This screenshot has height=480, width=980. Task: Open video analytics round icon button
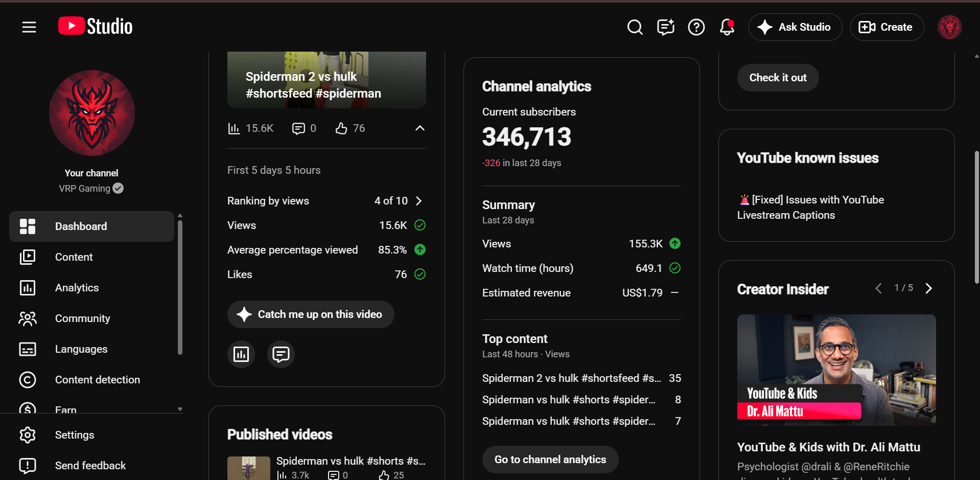tap(241, 354)
